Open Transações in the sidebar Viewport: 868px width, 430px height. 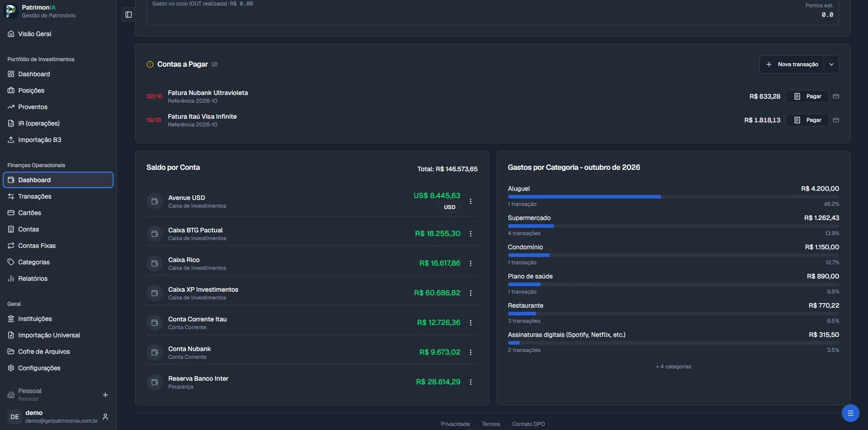(58, 196)
